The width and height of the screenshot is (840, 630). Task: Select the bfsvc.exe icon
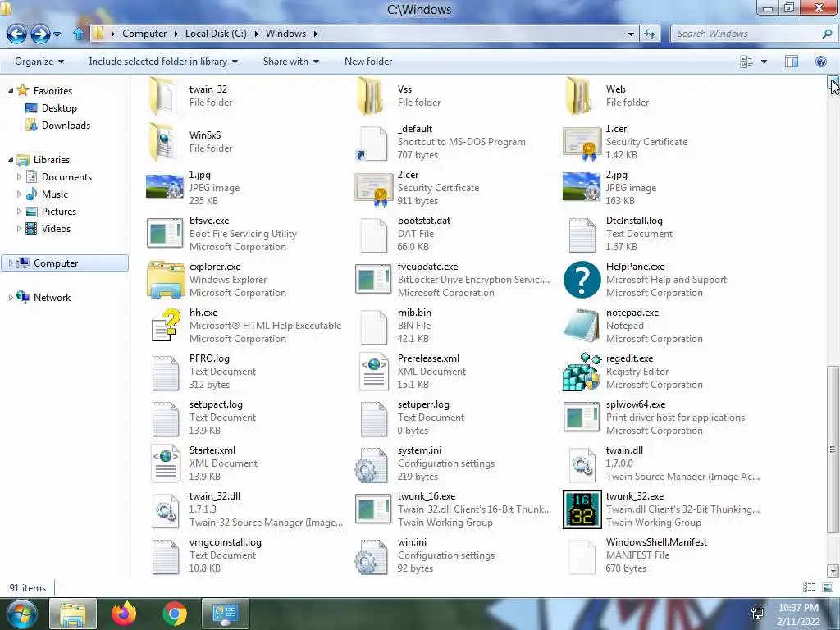click(165, 233)
